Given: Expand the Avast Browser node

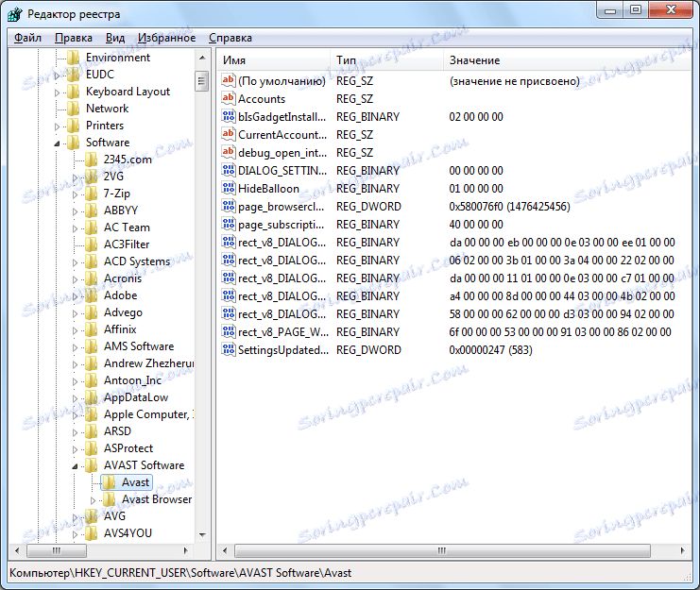Looking at the screenshot, I should (x=93, y=500).
